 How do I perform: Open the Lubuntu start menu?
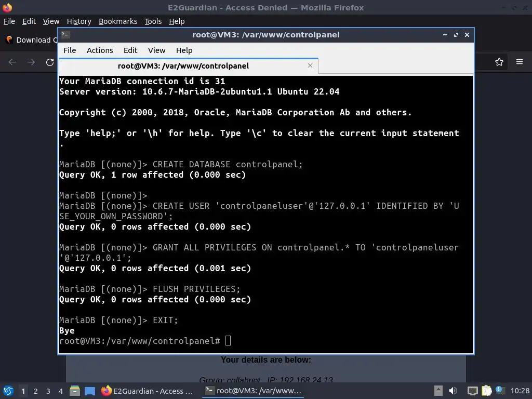pyautogui.click(x=8, y=391)
